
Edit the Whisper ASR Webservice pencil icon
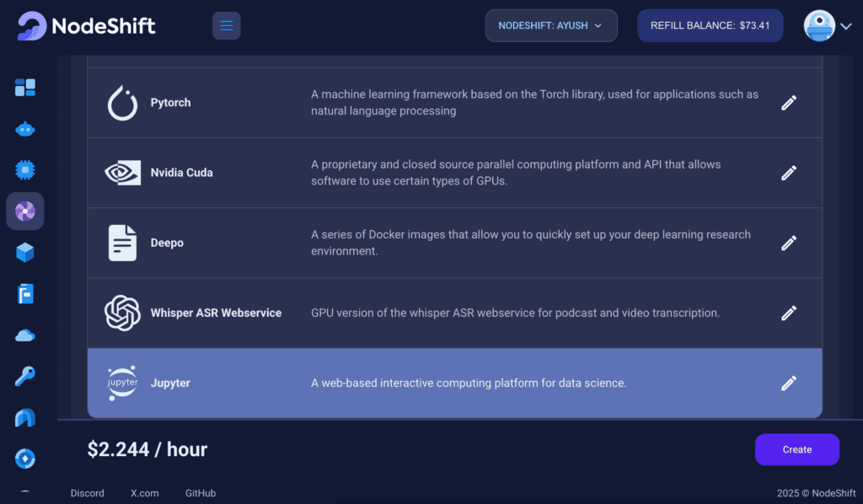click(789, 313)
